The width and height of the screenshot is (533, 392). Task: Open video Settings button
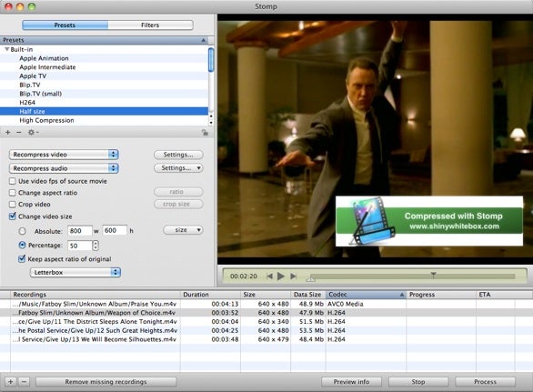[x=178, y=155]
